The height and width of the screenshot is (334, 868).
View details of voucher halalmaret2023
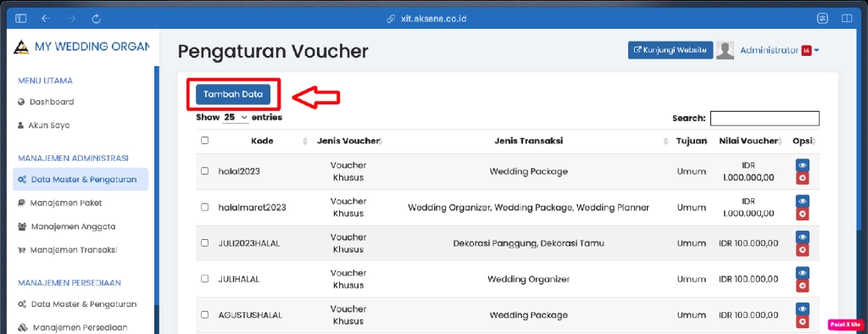pyautogui.click(x=802, y=201)
